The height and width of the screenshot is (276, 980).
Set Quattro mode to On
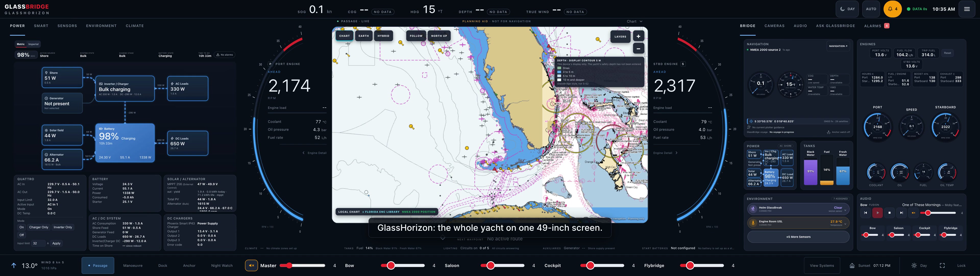[x=22, y=227]
